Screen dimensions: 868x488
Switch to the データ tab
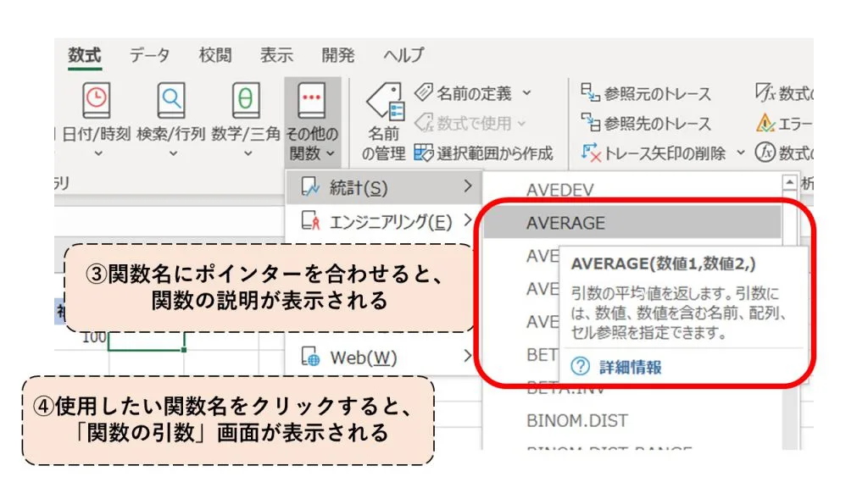pos(149,55)
